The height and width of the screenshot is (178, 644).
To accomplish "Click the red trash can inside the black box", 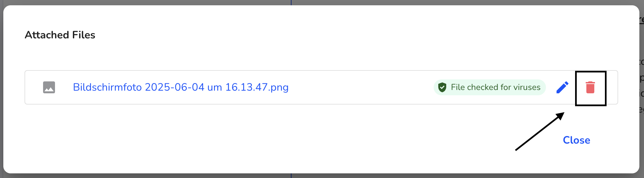I will point(590,87).
